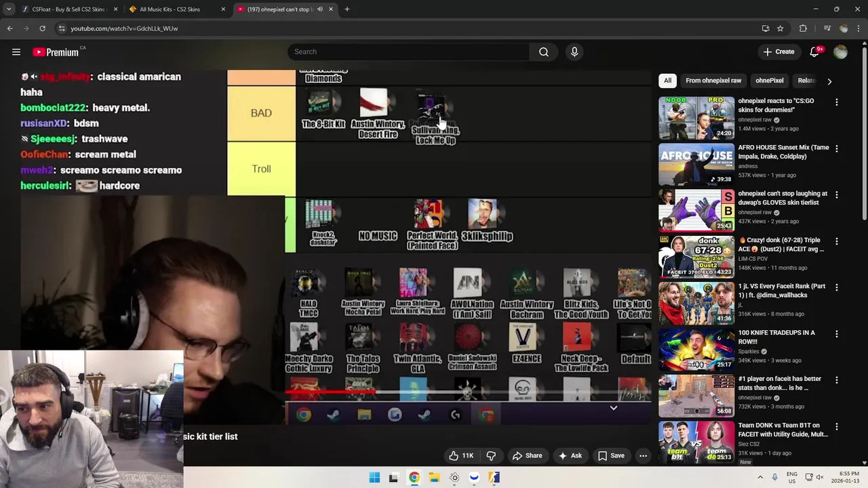Open File Explorer from the taskbar
868x488 pixels.
434,478
